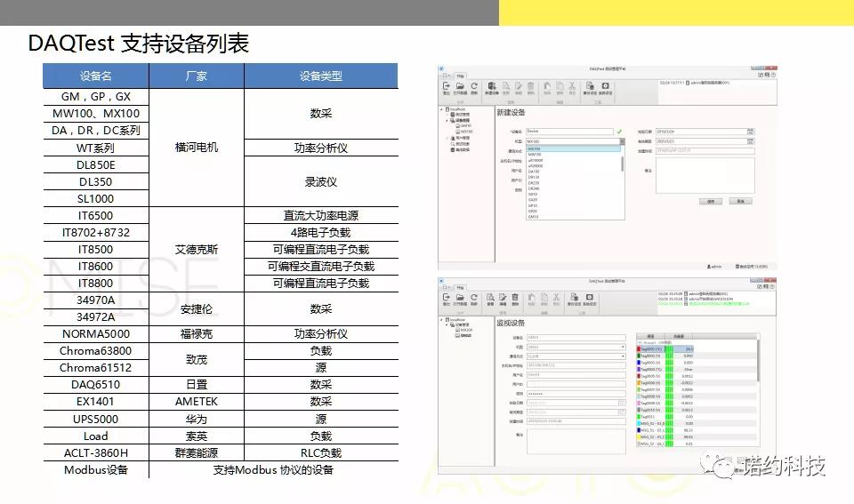Collapse the Group1 row in the monitor tag list
The height and width of the screenshot is (504, 854).
(640, 342)
